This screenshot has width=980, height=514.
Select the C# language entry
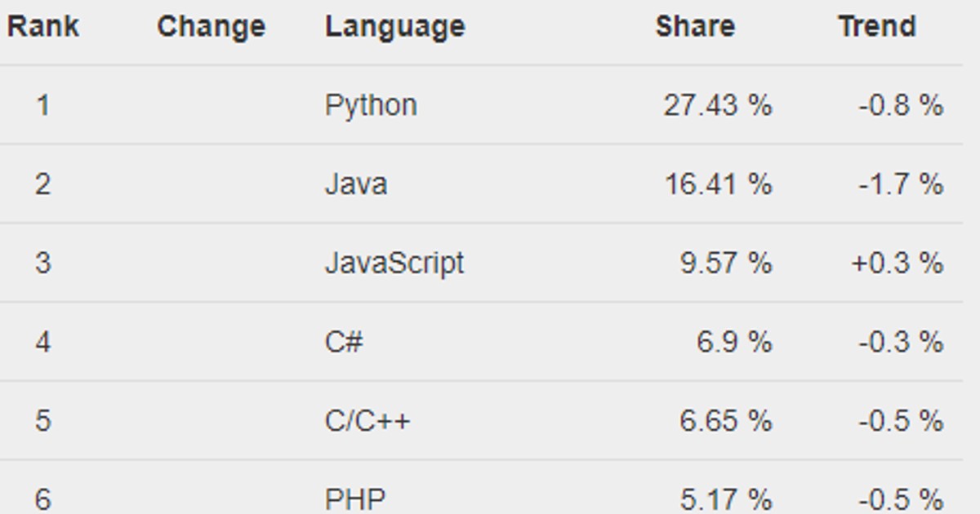(x=344, y=342)
